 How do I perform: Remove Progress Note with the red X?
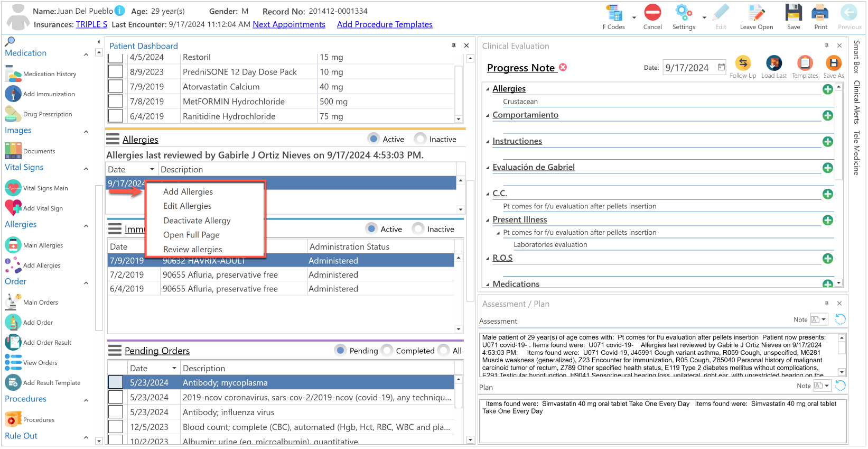click(563, 67)
